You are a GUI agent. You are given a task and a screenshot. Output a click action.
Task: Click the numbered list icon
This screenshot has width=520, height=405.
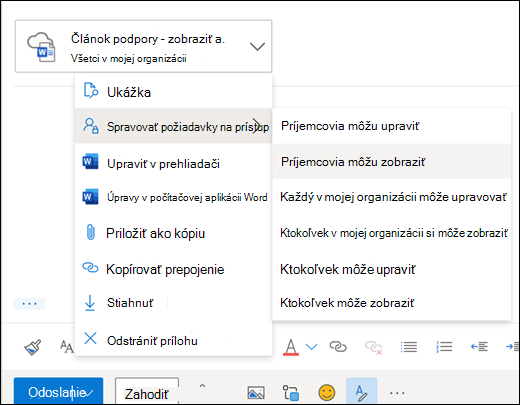444,347
